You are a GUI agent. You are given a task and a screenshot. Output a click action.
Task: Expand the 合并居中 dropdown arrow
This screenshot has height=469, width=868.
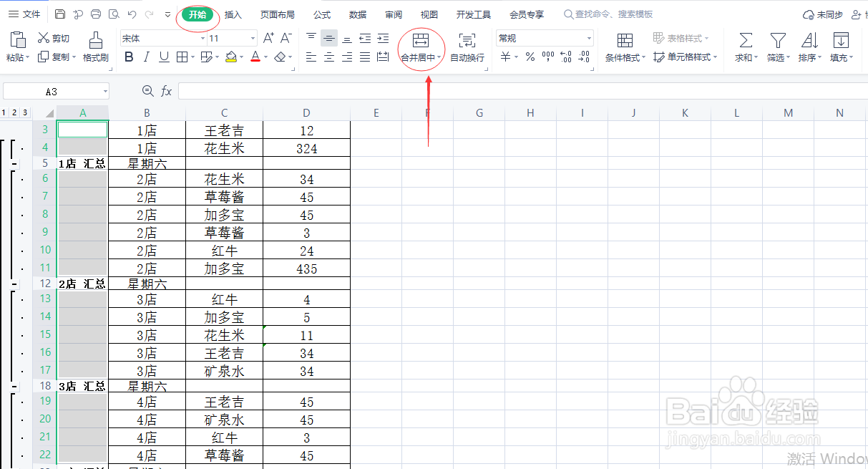pyautogui.click(x=439, y=58)
